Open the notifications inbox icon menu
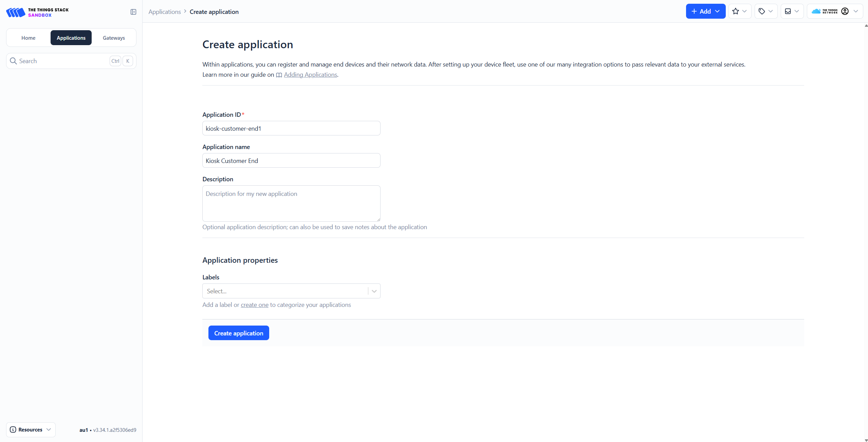Image resolution: width=868 pixels, height=442 pixels. point(792,11)
